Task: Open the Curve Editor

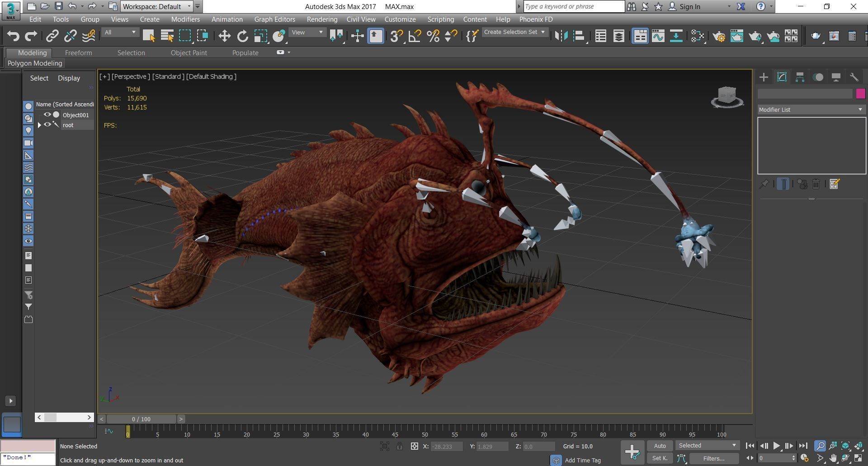Action: point(658,36)
